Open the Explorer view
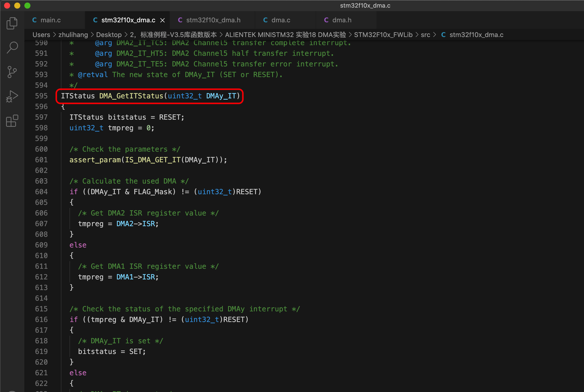The height and width of the screenshot is (392, 584). [12, 23]
